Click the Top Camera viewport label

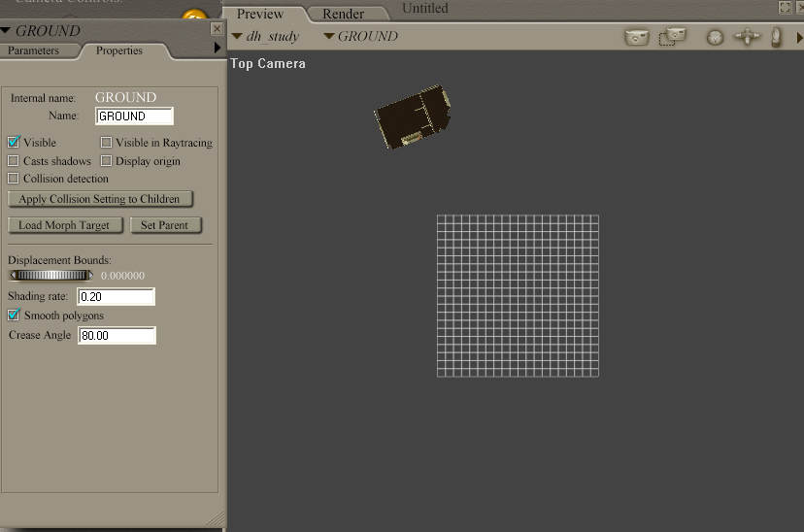pos(268,63)
